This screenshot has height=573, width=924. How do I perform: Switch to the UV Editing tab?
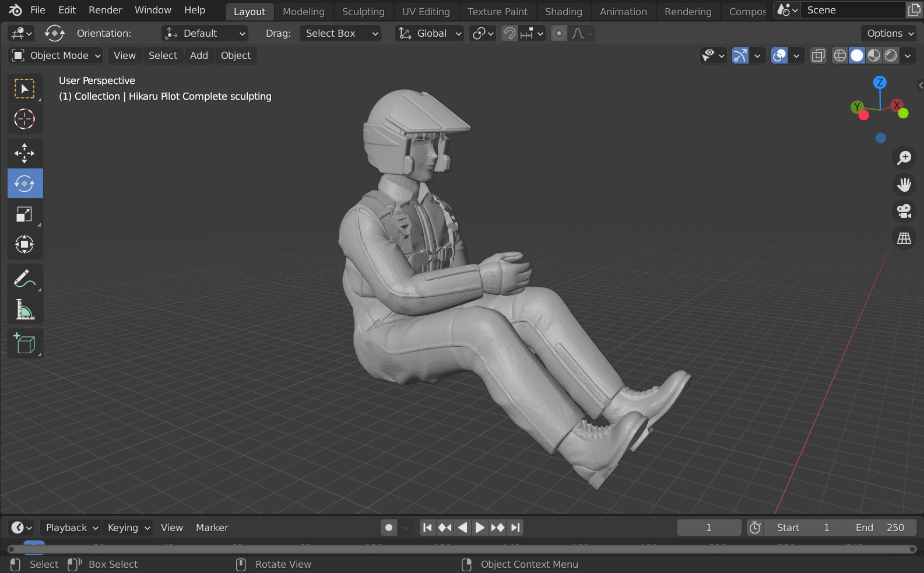(x=426, y=12)
